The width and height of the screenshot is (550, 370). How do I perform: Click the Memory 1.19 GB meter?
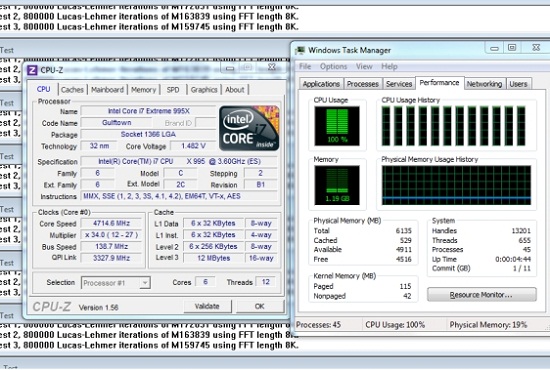337,185
